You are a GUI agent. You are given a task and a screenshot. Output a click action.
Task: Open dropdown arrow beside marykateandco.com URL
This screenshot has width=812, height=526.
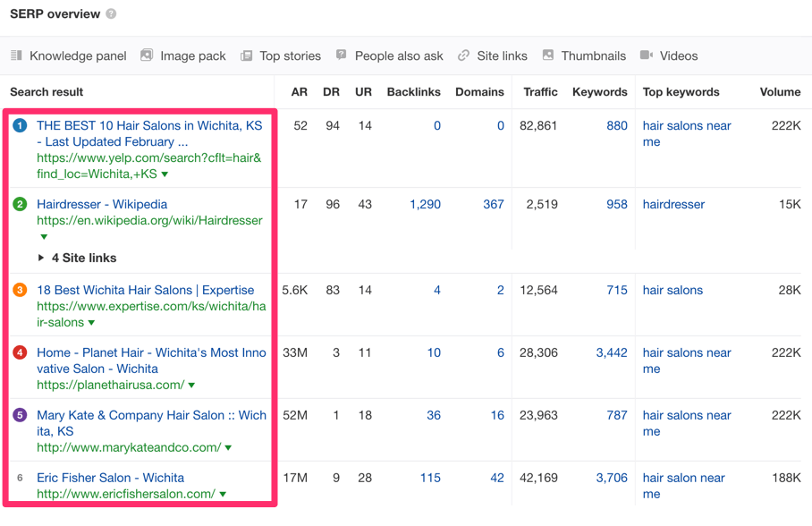[x=228, y=448]
